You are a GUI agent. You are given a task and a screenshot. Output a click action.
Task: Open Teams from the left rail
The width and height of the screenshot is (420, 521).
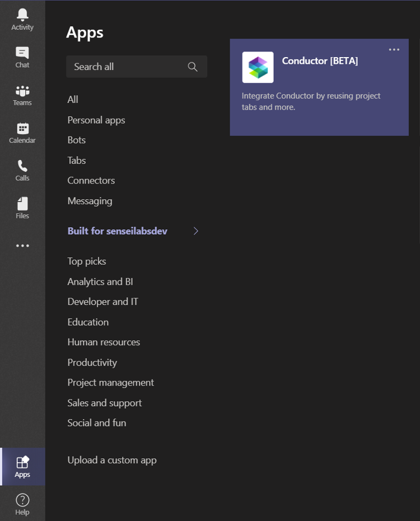pos(22,91)
